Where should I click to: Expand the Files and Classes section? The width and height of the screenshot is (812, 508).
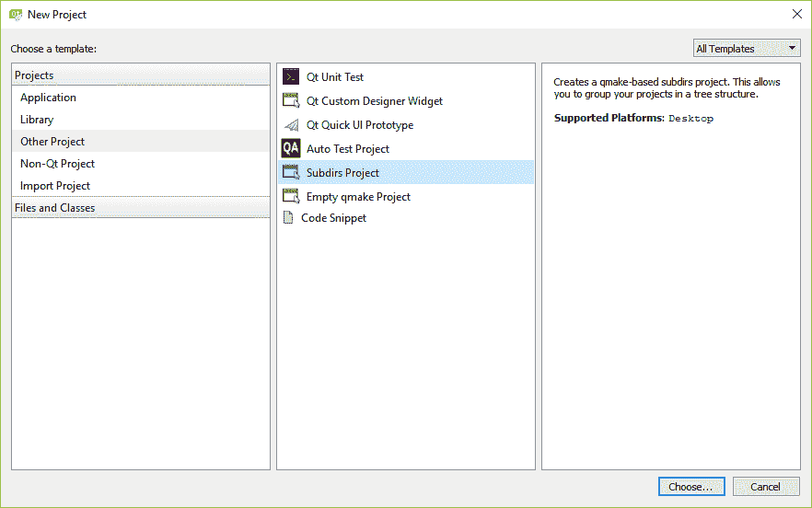click(54, 208)
